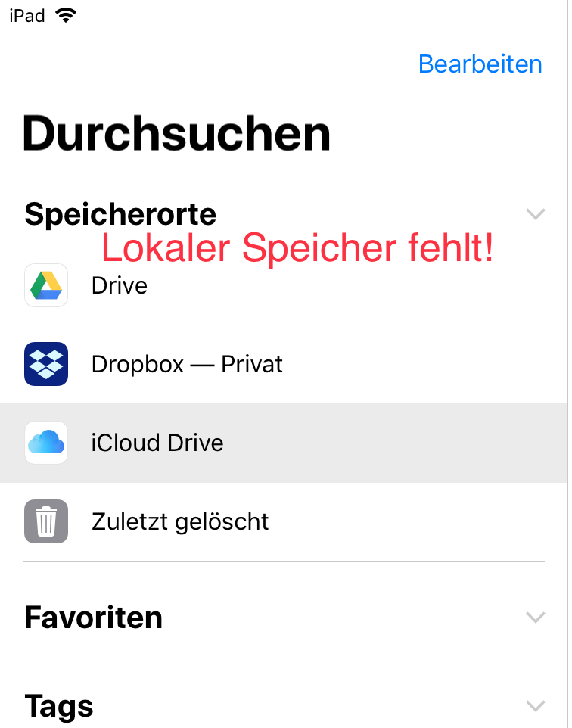Expand the Tags section chevron

click(x=535, y=706)
